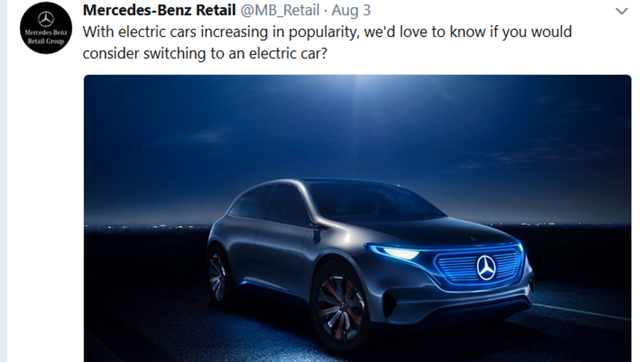Open the tweet options chevron menu

click(x=622, y=11)
